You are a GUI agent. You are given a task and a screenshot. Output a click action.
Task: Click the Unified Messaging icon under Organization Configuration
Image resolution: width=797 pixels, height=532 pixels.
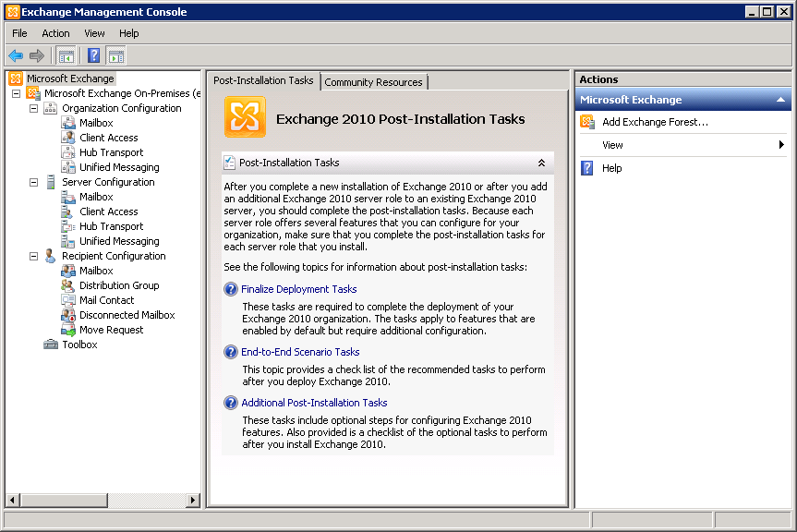coord(68,167)
